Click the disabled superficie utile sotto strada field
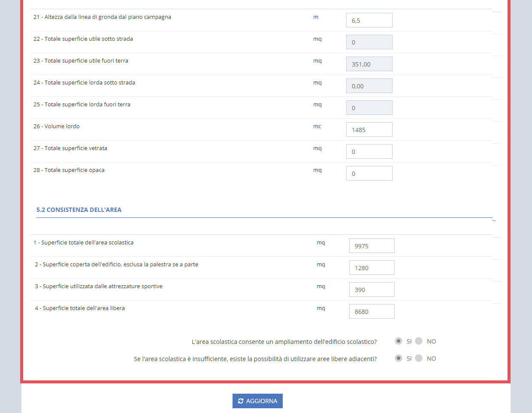Viewport: 532px width, 413px height. (369, 42)
